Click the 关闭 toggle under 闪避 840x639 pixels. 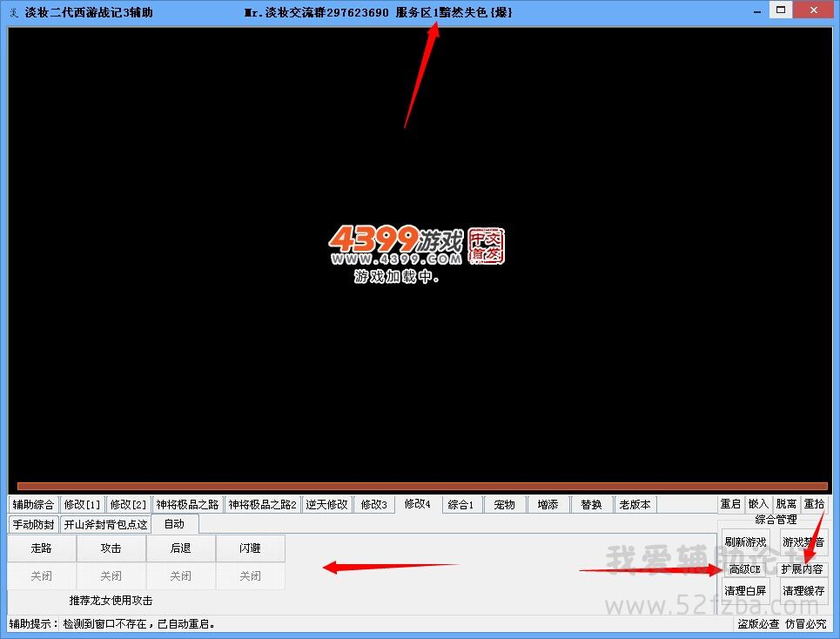pyautogui.click(x=250, y=575)
